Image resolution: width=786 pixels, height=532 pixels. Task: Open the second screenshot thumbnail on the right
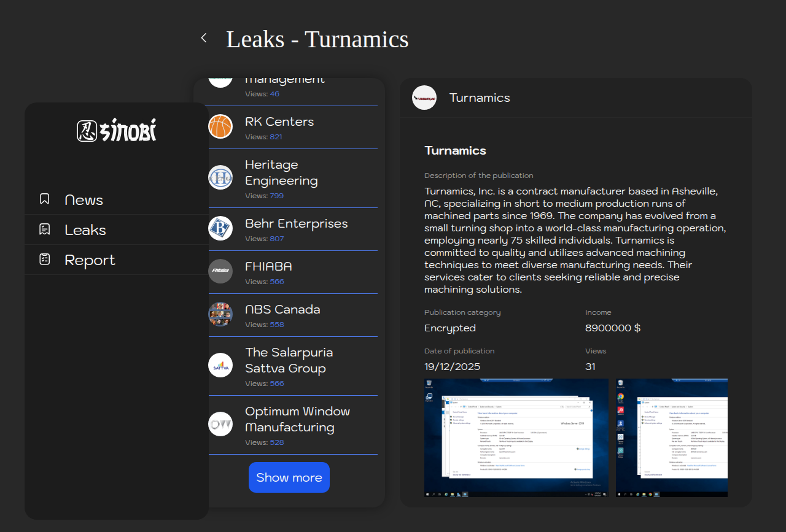pos(672,438)
